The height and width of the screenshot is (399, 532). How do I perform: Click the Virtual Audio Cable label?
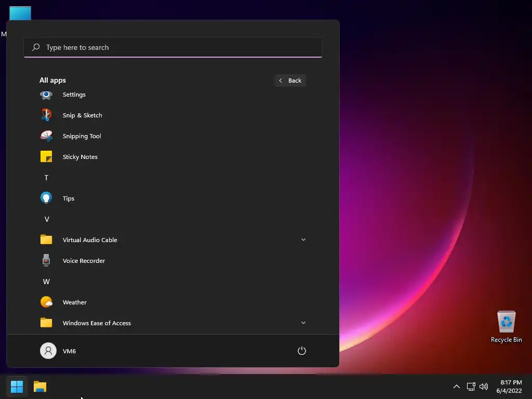coord(90,240)
